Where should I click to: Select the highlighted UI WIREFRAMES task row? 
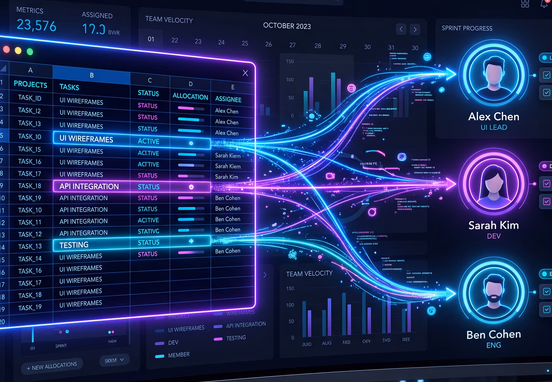tap(132, 141)
